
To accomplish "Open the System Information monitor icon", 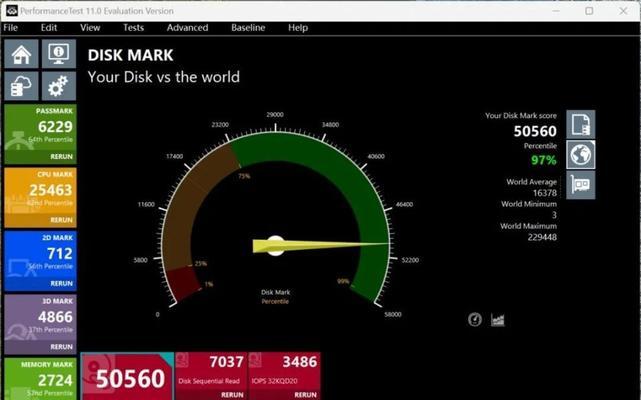I will (x=58, y=54).
